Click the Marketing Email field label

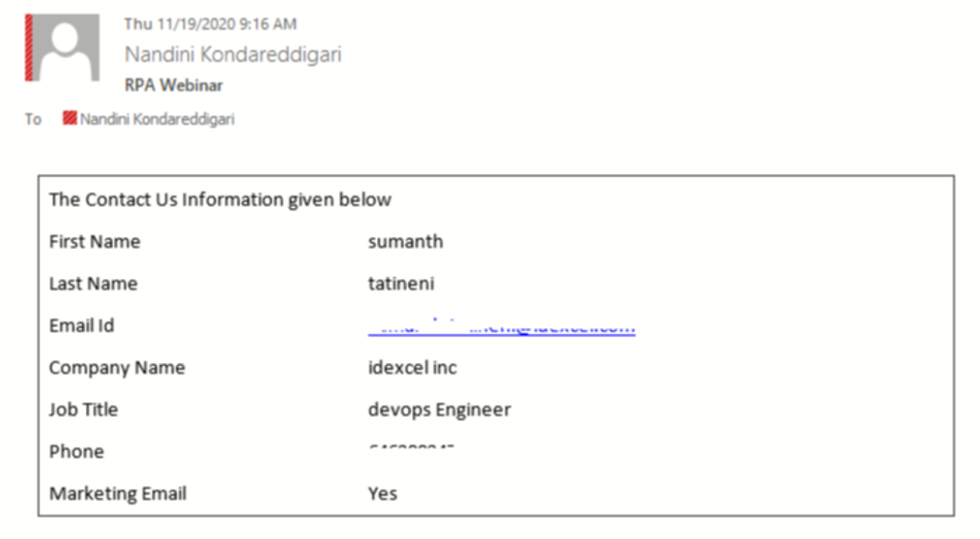coord(118,494)
